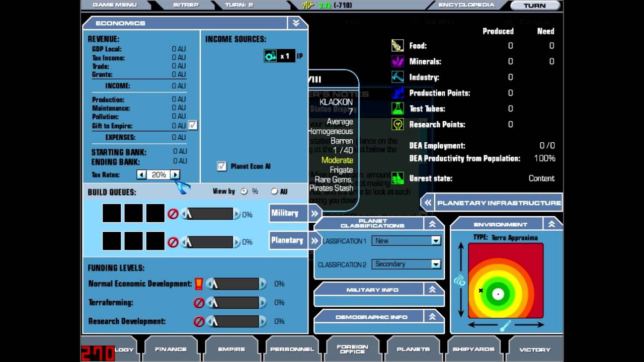Click the Industry hammer icon
The height and width of the screenshot is (362, 644).
[397, 77]
